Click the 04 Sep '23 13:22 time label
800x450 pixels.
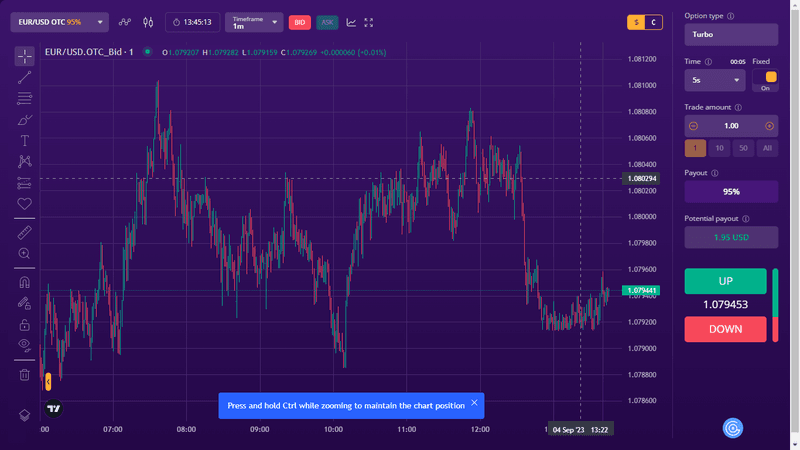click(x=581, y=430)
